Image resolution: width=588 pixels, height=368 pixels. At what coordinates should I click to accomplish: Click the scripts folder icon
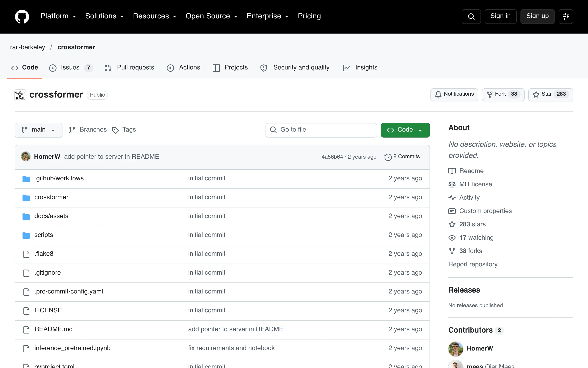click(26, 235)
